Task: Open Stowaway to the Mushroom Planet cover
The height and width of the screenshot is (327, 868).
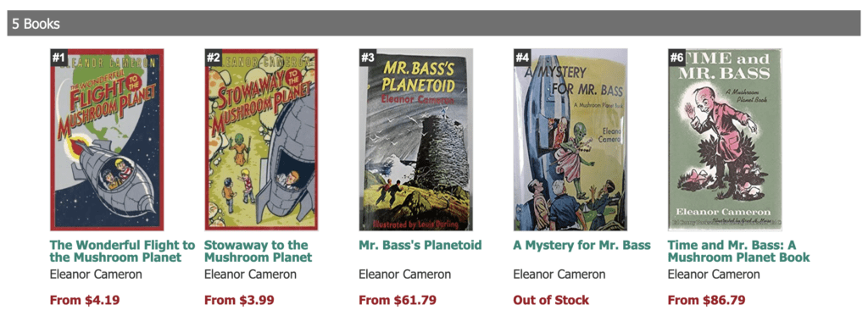Action: pyautogui.click(x=261, y=140)
